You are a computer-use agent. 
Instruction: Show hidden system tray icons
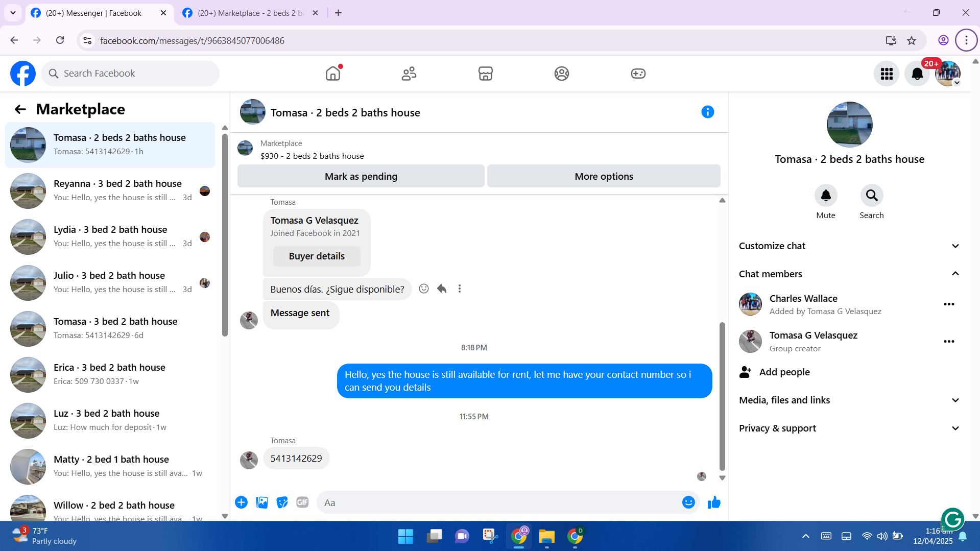tap(805, 536)
